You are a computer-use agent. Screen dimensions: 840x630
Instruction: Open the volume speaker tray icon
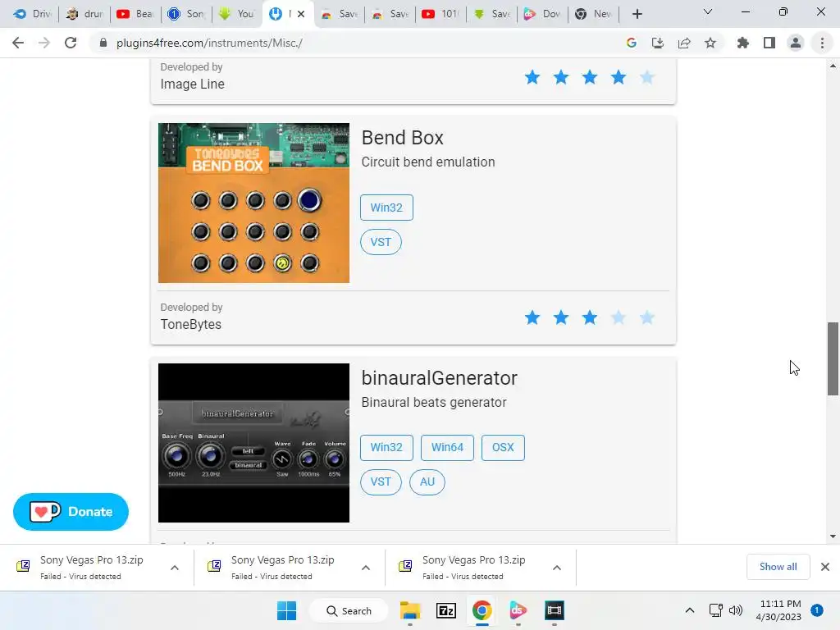pos(736,610)
